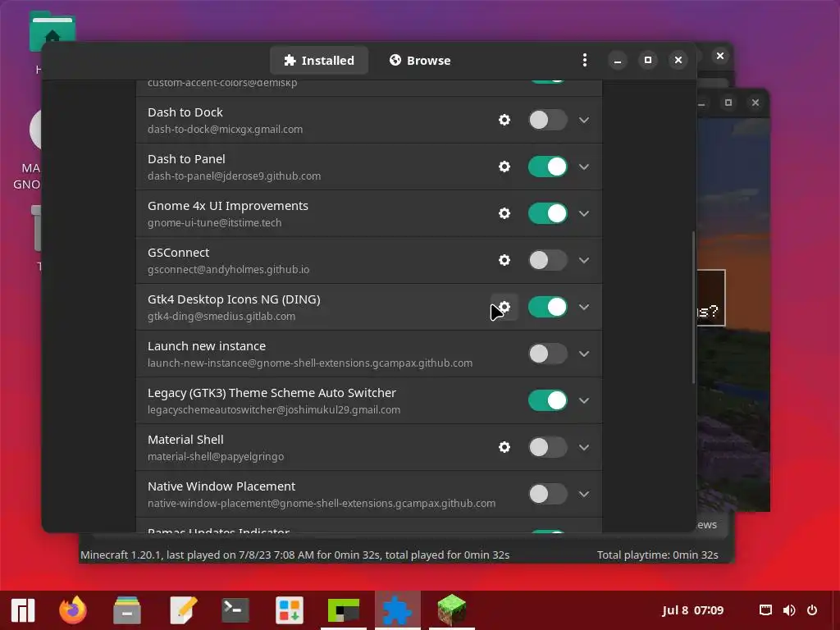Expand Native Window Placement details
840x630 pixels.
click(x=584, y=494)
